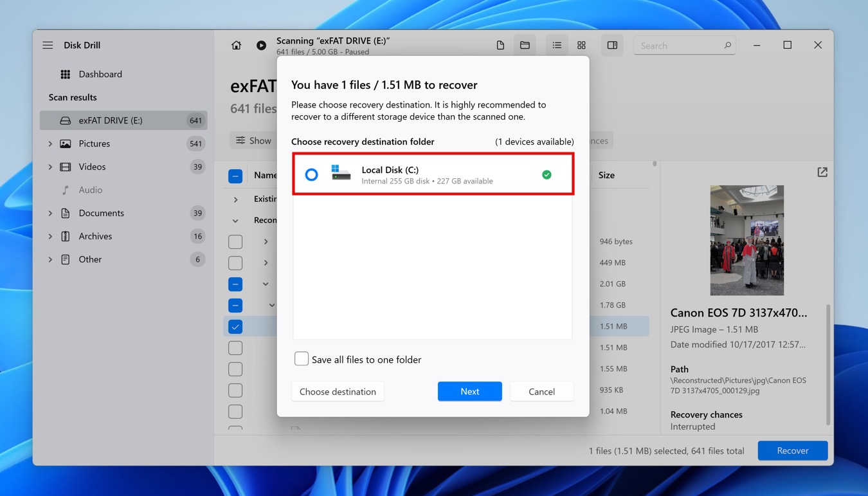Click the Size column header

pyautogui.click(x=606, y=176)
